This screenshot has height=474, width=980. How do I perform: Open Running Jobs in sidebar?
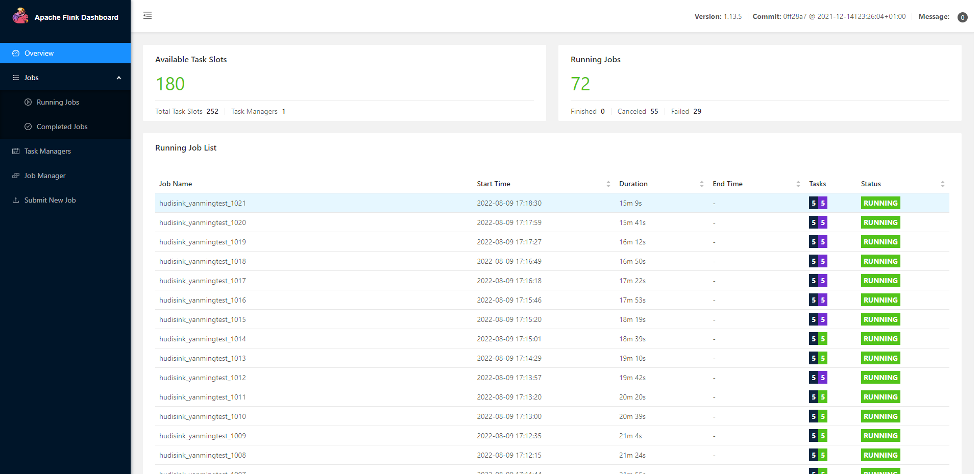click(x=65, y=102)
